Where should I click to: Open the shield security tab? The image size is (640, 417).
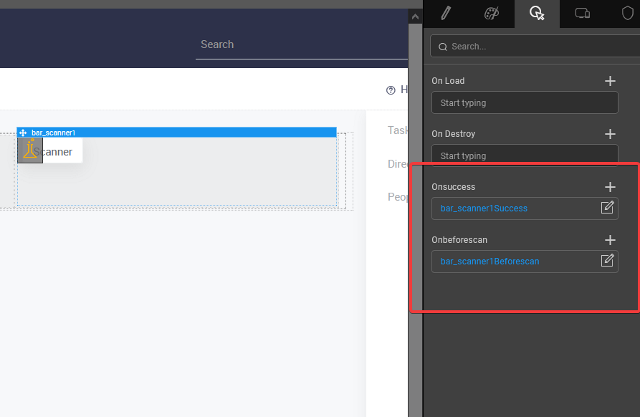(627, 13)
